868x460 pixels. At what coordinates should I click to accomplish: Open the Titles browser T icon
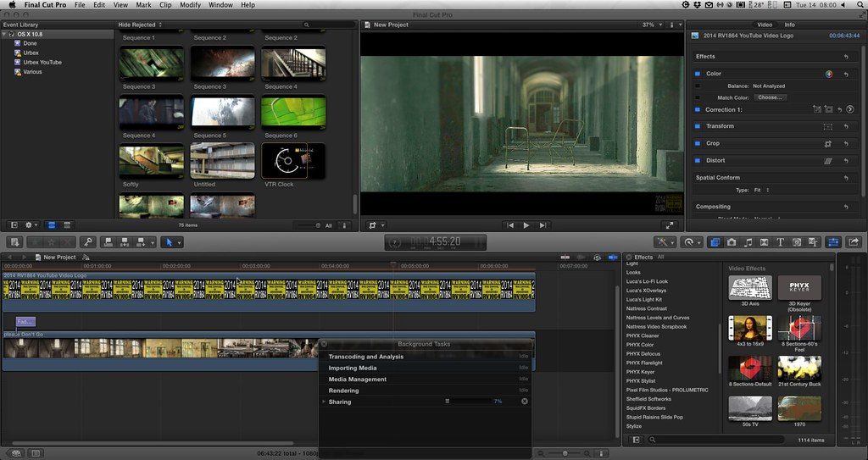[780, 242]
